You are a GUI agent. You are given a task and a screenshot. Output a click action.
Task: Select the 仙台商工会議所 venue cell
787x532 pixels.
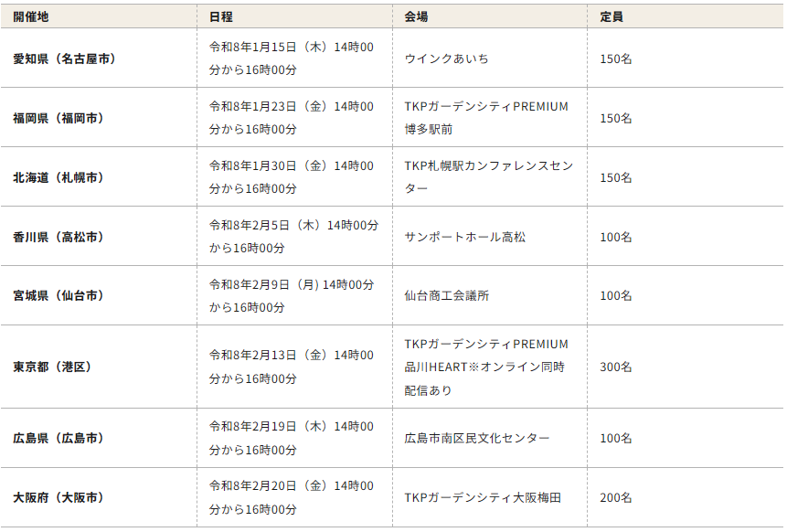(x=446, y=295)
